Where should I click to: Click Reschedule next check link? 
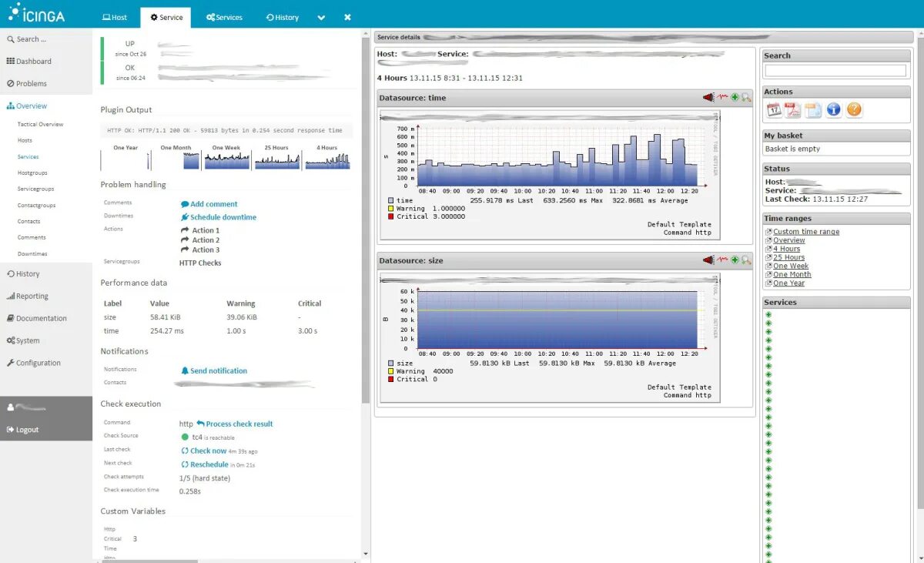[x=205, y=464]
